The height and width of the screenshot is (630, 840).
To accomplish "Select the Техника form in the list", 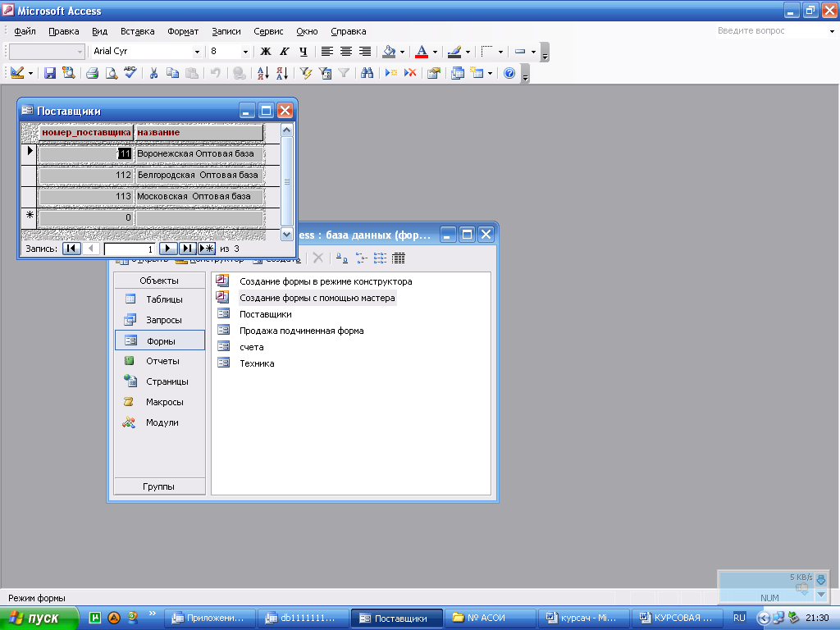I will (x=257, y=363).
